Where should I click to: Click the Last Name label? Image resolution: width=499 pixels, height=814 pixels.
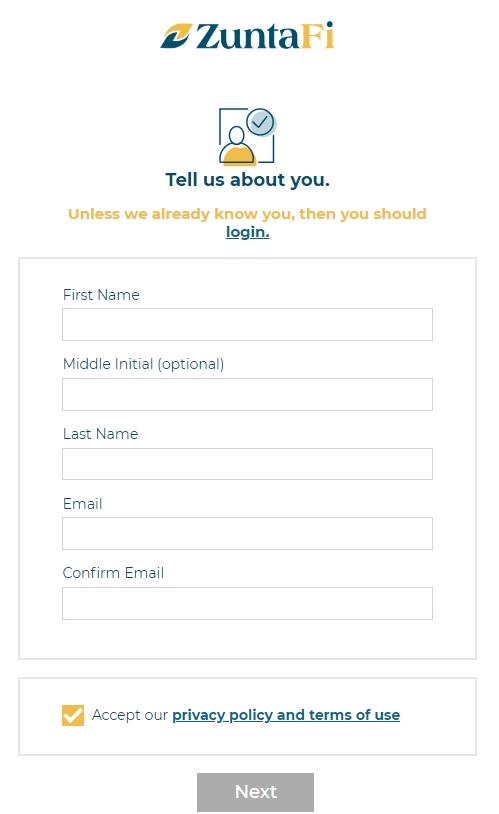[x=101, y=434]
